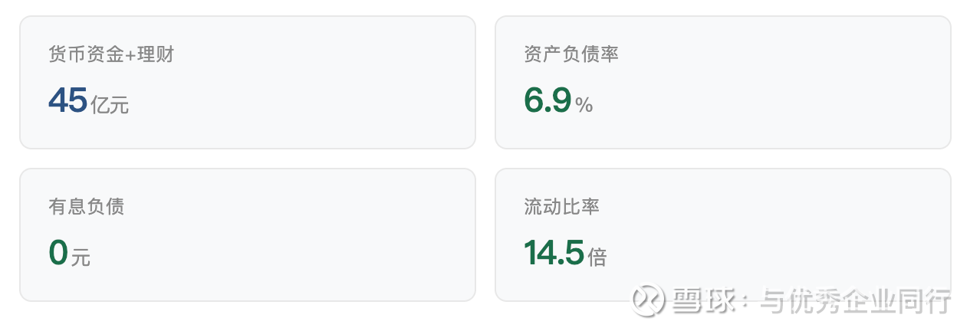Click the 有息负债 label
This screenshot has height=331, width=980.
coord(86,207)
